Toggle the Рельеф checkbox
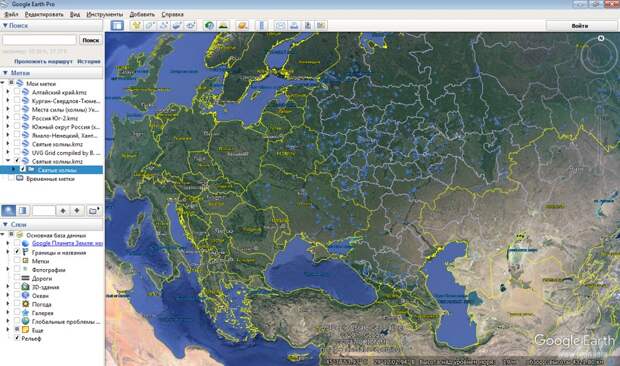 pos(17,338)
